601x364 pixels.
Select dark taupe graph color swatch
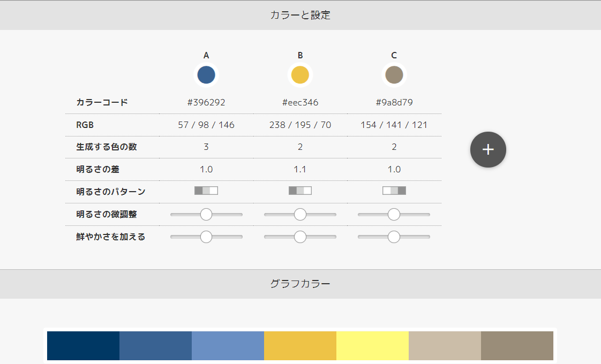pos(517,346)
